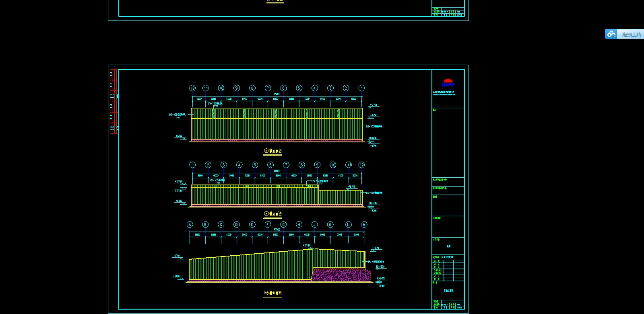
Task: Click grid bubble M in bottom elevation
Action: (x=364, y=225)
